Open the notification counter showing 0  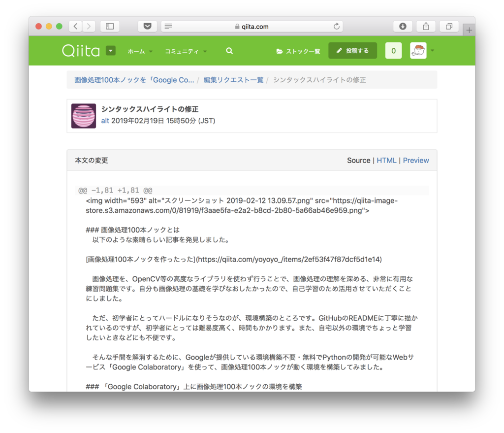(x=393, y=50)
